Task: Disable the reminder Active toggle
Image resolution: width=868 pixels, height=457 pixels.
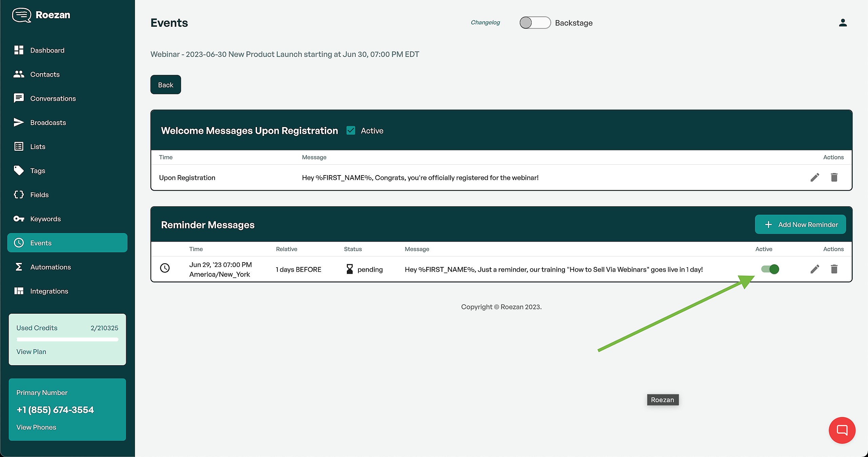Action: click(770, 269)
